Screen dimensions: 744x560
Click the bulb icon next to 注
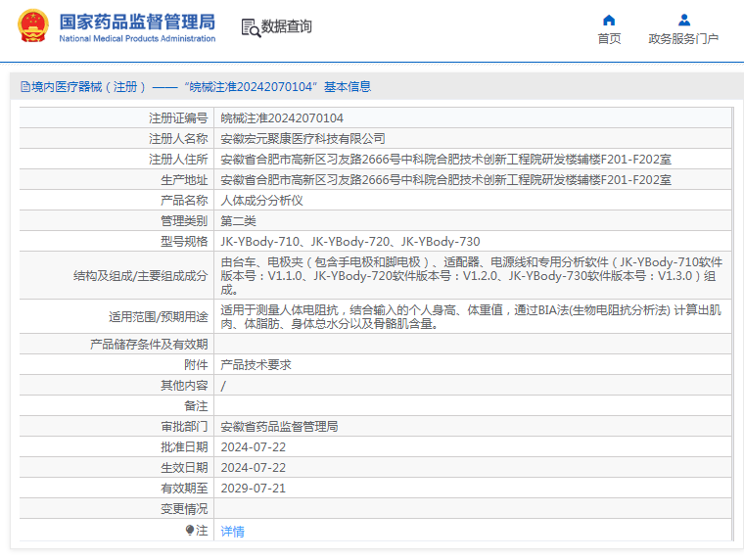coord(190,530)
